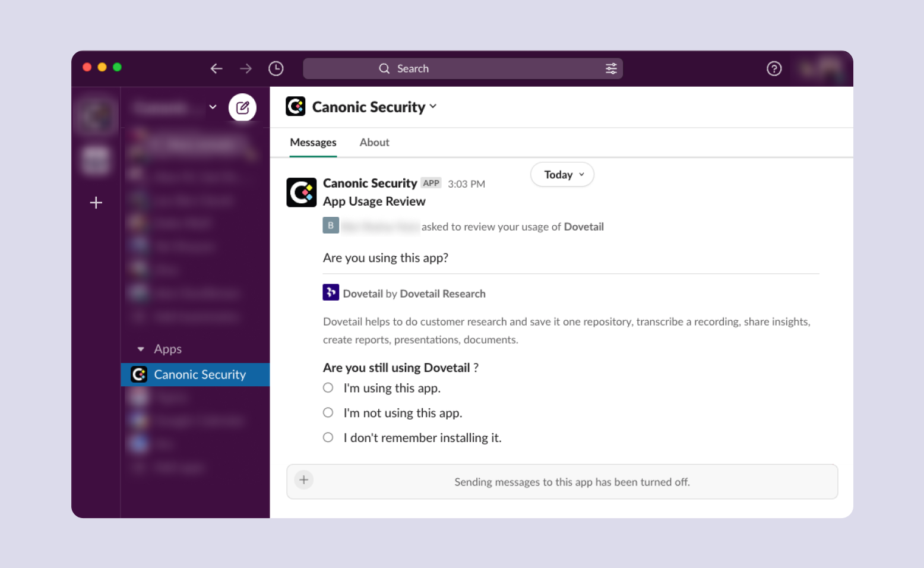This screenshot has width=924, height=568.
Task: Choose "I don't remember installing it"
Action: [328, 437]
